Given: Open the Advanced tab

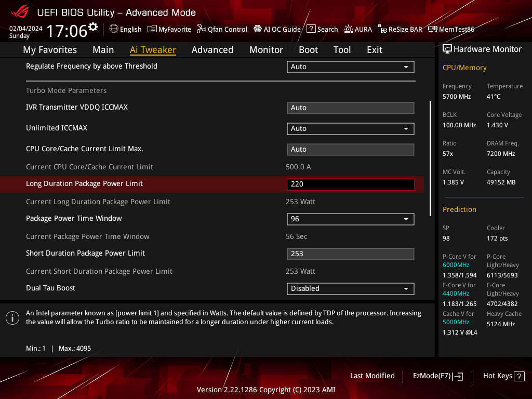Looking at the screenshot, I should click(x=212, y=50).
